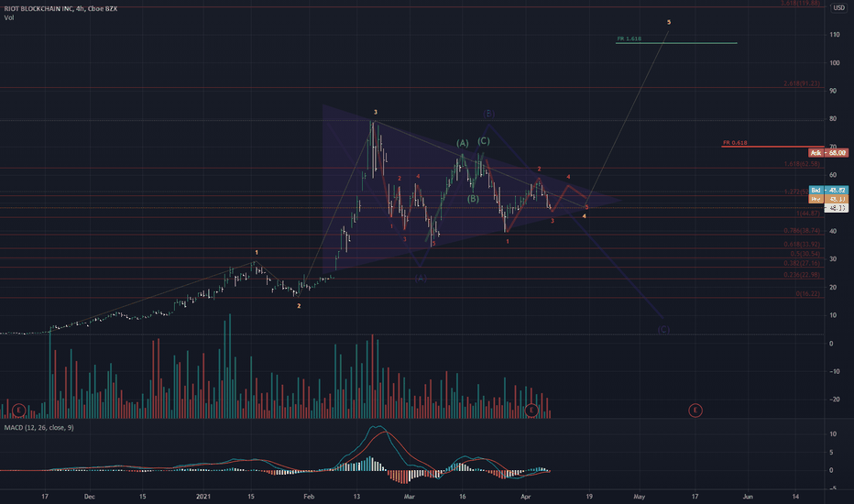The image size is (854, 504).
Task: Select Fibonacci level 0.236(22.98)
Action: [x=802, y=275]
